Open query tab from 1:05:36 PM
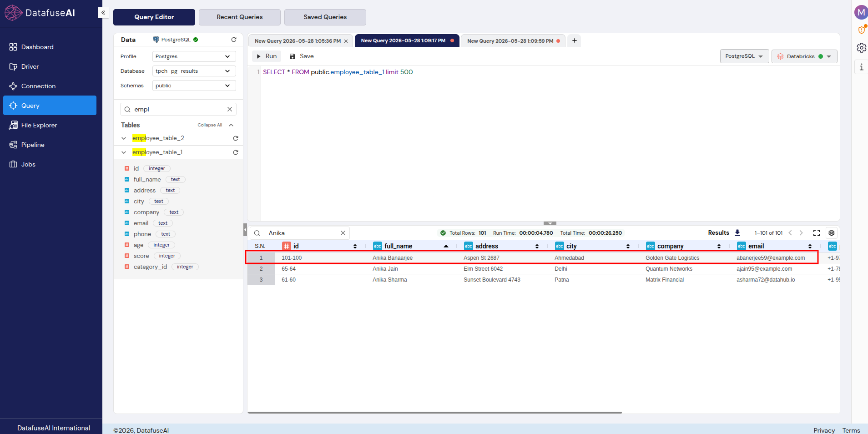This screenshot has width=868, height=434. coord(298,41)
